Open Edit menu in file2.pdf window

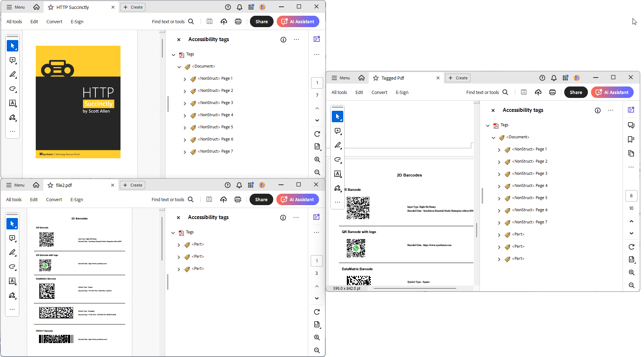point(34,199)
